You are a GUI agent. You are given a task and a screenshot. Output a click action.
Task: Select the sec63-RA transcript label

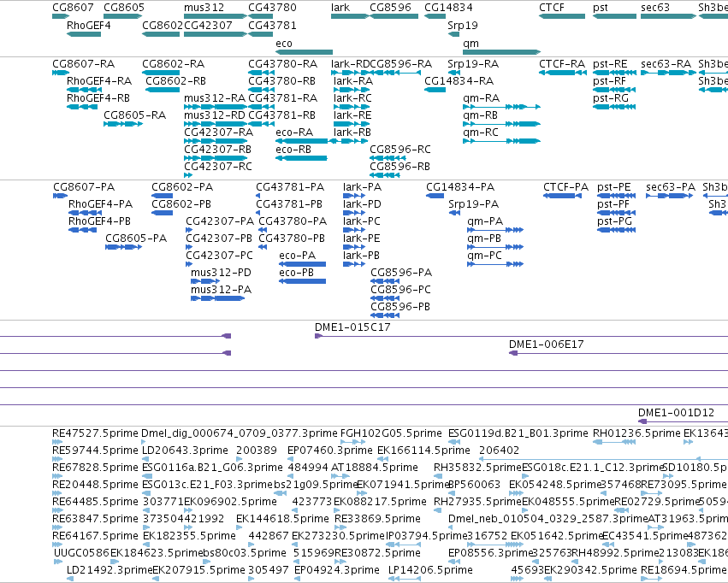click(x=666, y=63)
